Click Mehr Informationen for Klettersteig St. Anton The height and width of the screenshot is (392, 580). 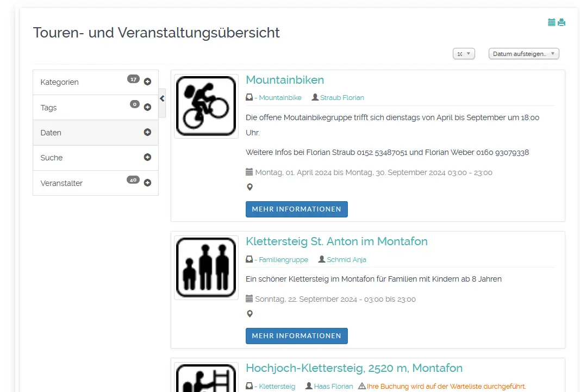point(296,336)
